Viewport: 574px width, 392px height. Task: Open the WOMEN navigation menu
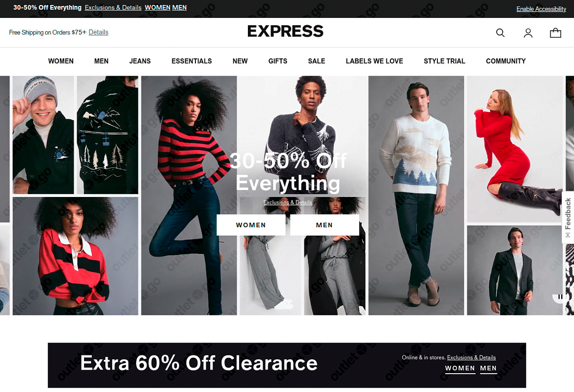tap(61, 61)
